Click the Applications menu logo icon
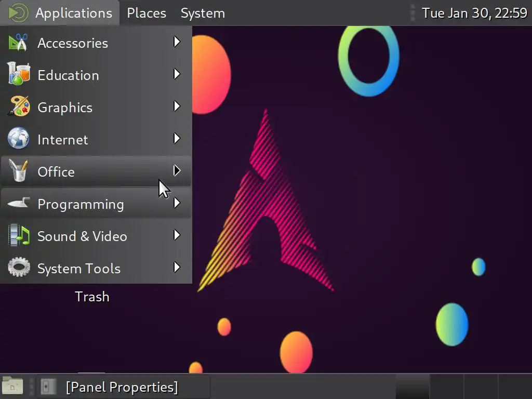This screenshot has height=399, width=532. pos(18,13)
